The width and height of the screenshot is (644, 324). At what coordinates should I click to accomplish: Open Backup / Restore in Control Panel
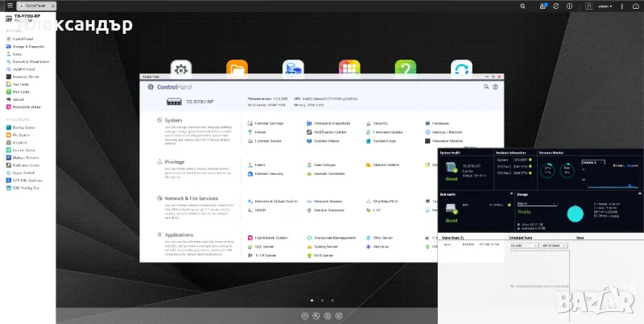point(444,132)
